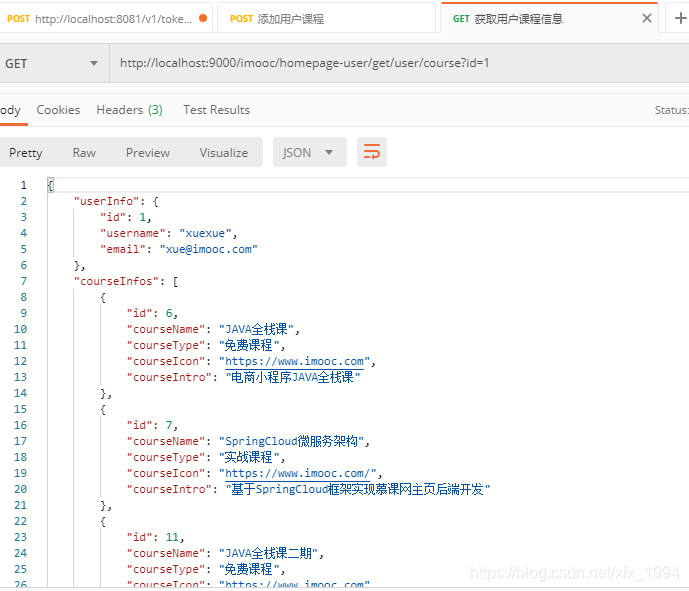Click the line 20 courseIntro value
Screen dimensions: 689x591
(x=358, y=489)
